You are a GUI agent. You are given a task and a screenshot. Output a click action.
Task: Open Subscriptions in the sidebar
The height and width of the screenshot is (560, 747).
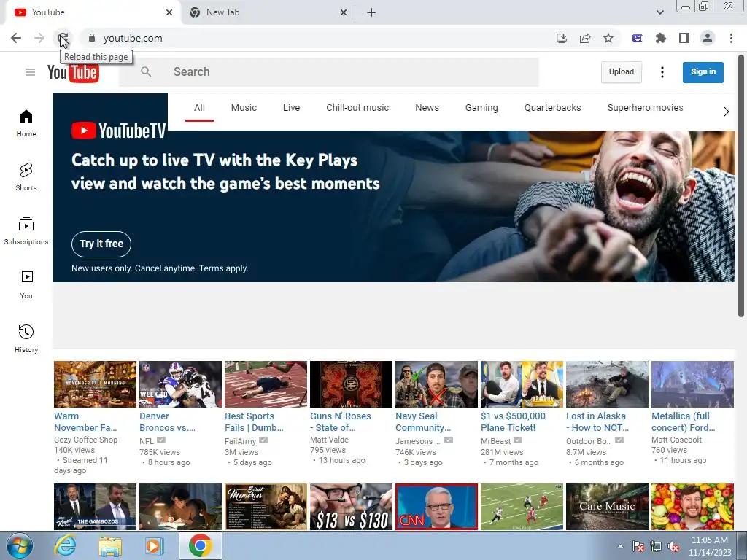[26, 231]
